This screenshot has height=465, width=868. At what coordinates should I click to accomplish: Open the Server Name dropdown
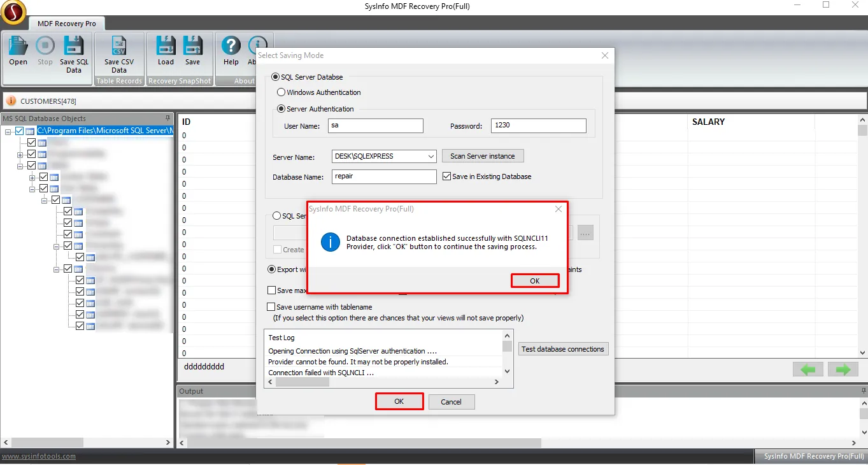[431, 156]
